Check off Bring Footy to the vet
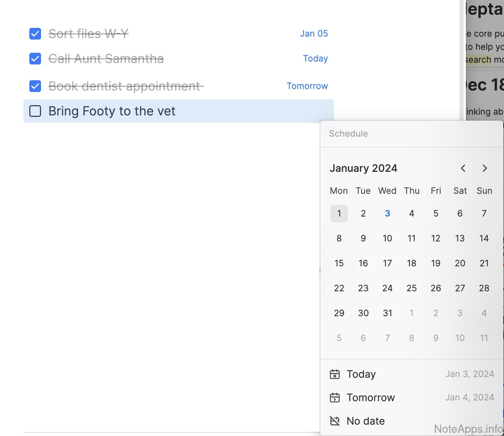Screen dimensions: 504x436 [35, 111]
